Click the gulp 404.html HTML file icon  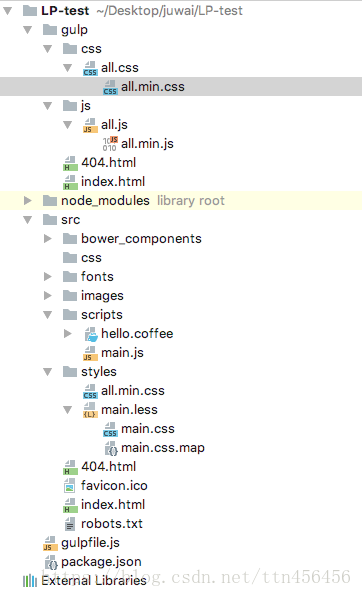70,163
